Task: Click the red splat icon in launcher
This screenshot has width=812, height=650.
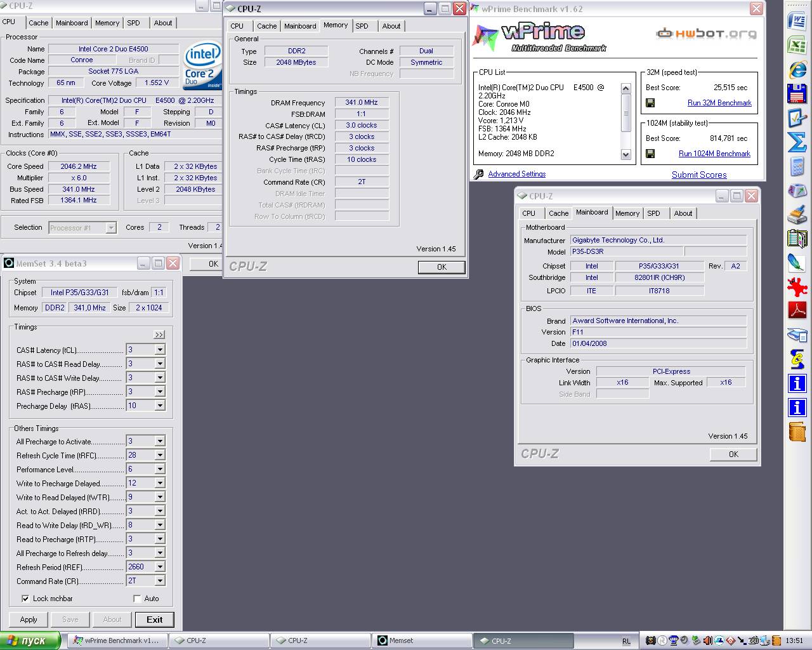Action: point(797,287)
